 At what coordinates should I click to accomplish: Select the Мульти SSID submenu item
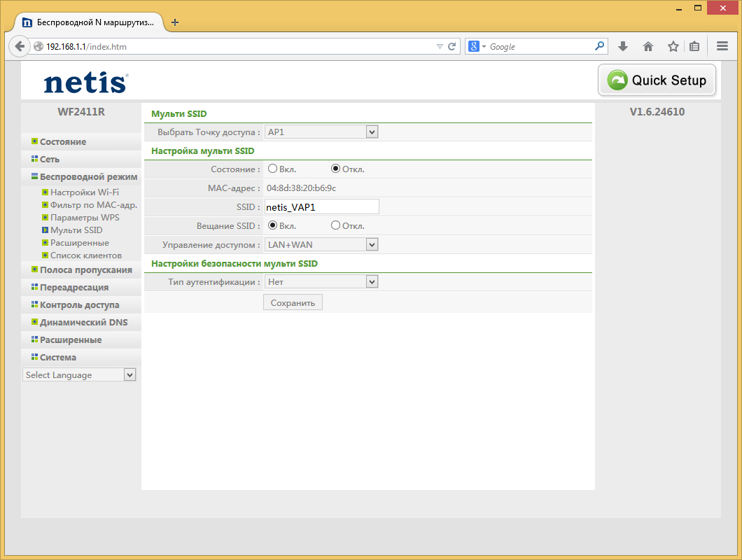(76, 230)
